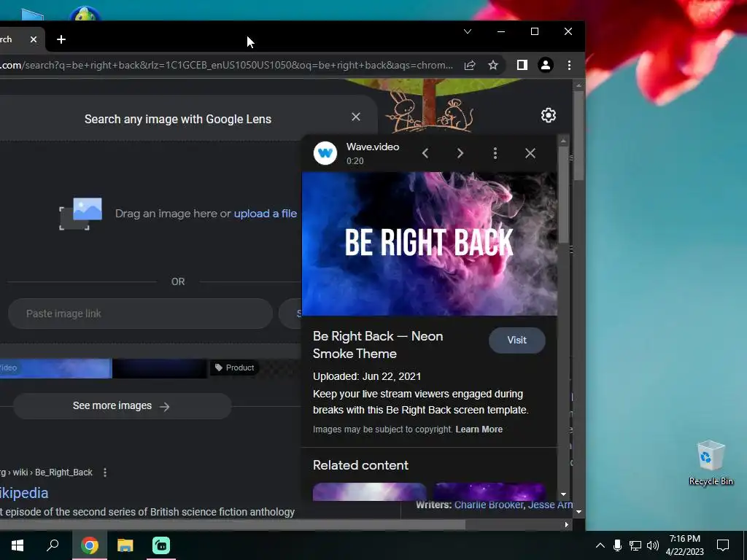Open the Chrome three-dot menu
Screen dimensions: 747x560
tap(569, 65)
